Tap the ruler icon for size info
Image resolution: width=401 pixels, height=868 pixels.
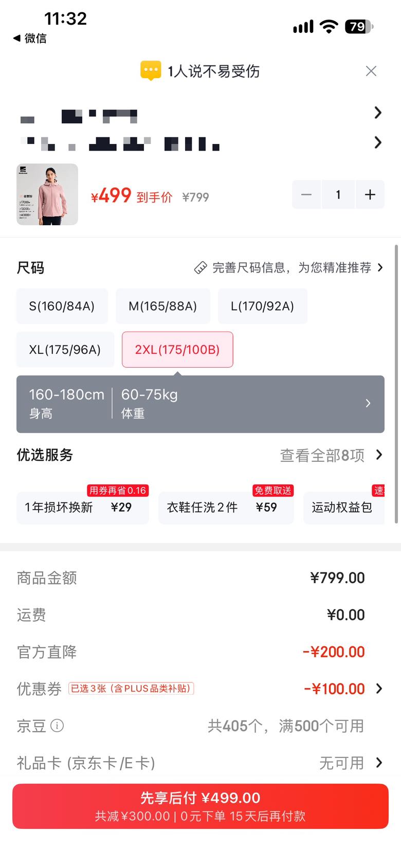200,268
